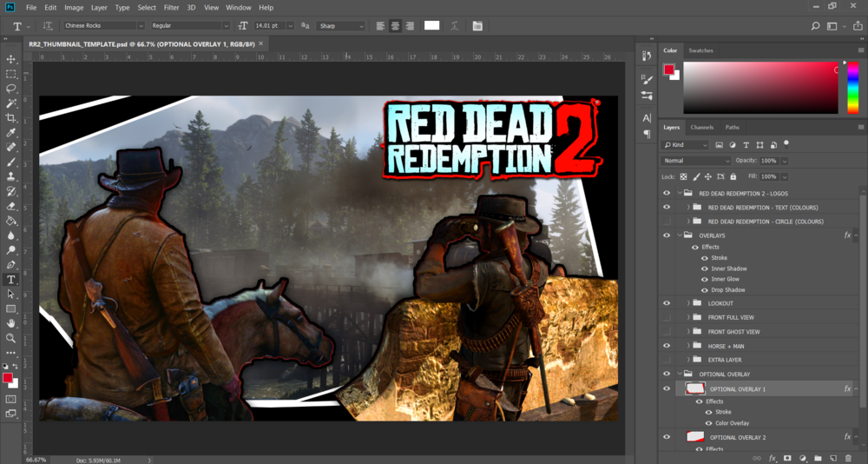Image resolution: width=868 pixels, height=464 pixels.
Task: Activate the Eyedropper tool
Action: [11, 133]
